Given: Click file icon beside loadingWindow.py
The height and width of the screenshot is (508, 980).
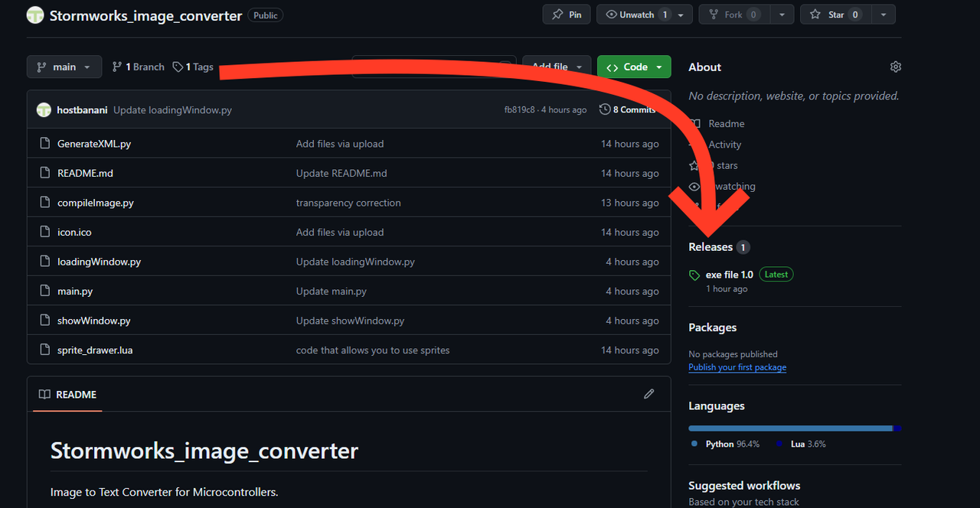Looking at the screenshot, I should [44, 261].
